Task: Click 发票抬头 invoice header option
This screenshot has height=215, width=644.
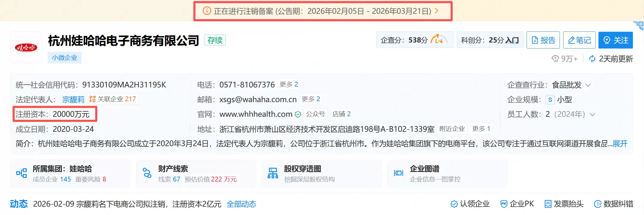Action: 564,204
